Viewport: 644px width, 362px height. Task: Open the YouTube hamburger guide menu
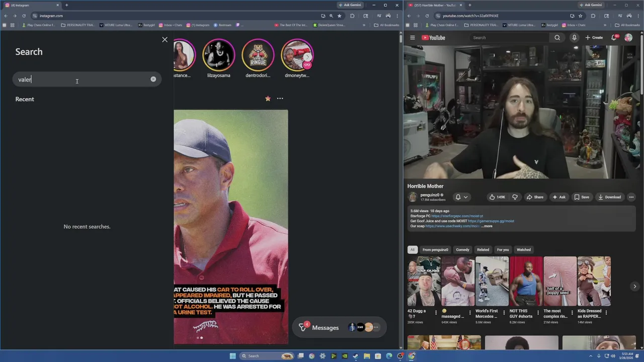(x=412, y=38)
